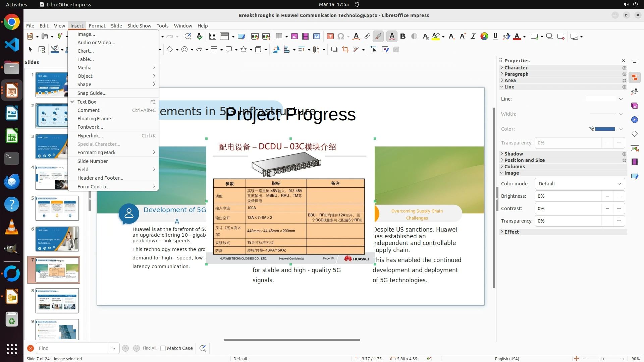The height and width of the screenshot is (362, 644).
Task: Click Start from First Slide icon
Action: click(x=255, y=37)
